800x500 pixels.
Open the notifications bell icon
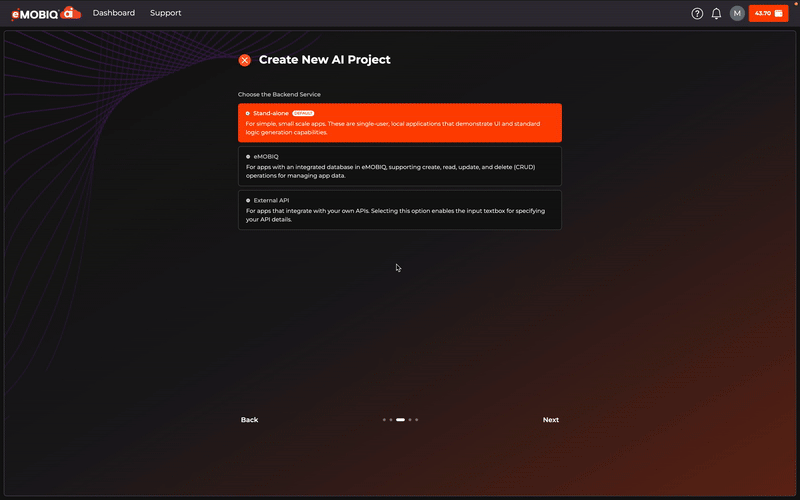716,13
